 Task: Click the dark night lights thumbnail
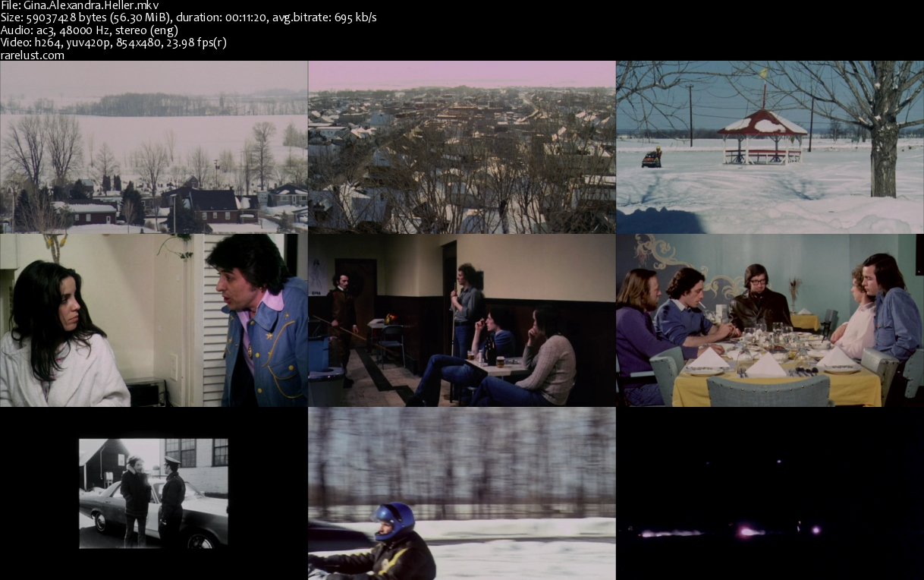pos(769,493)
